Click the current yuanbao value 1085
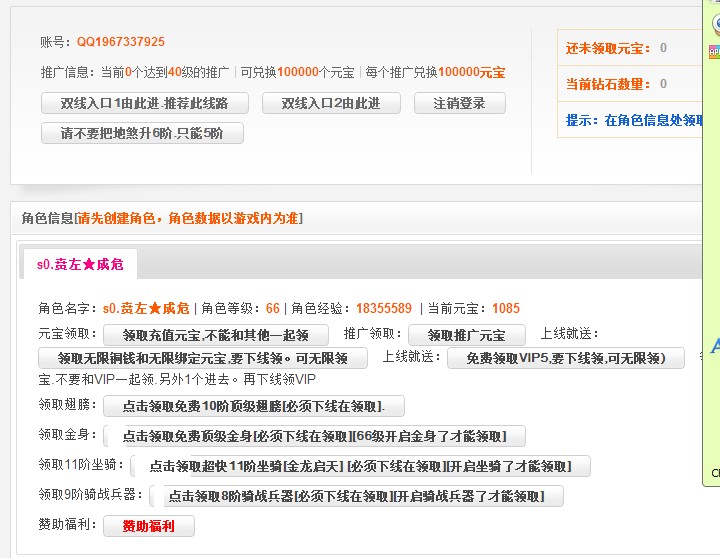720x558 pixels. tap(506, 308)
